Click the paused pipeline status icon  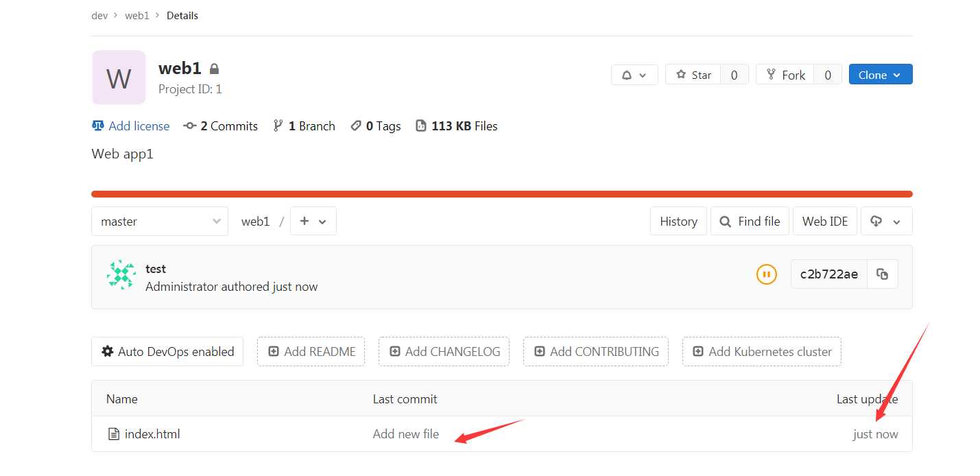pyautogui.click(x=767, y=274)
